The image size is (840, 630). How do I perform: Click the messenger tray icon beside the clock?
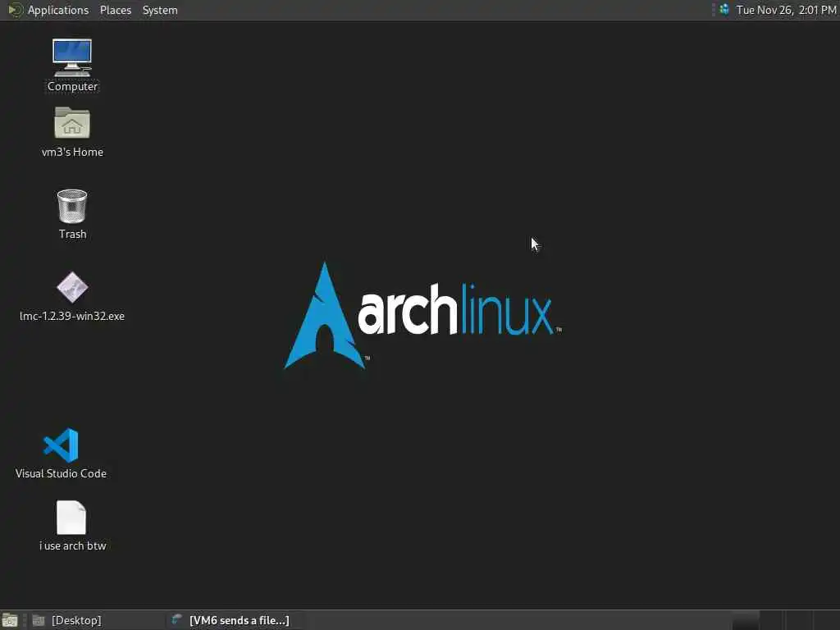point(724,10)
